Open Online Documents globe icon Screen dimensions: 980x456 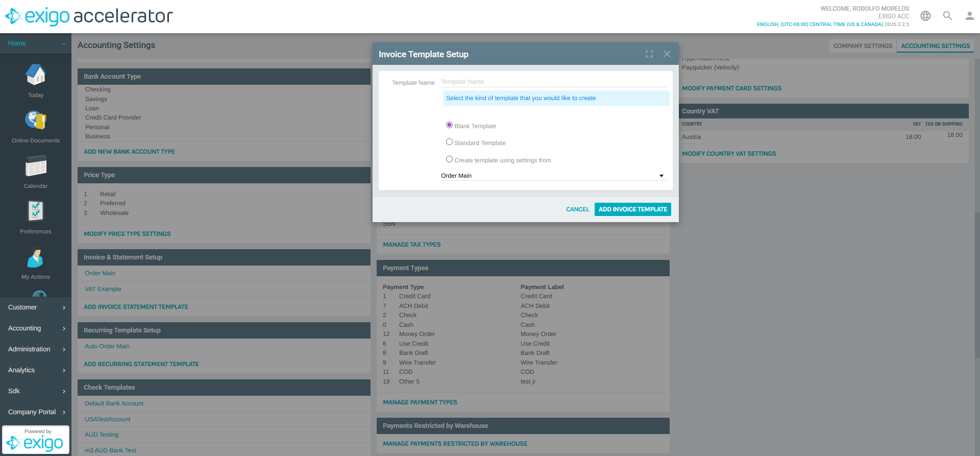pyautogui.click(x=36, y=121)
